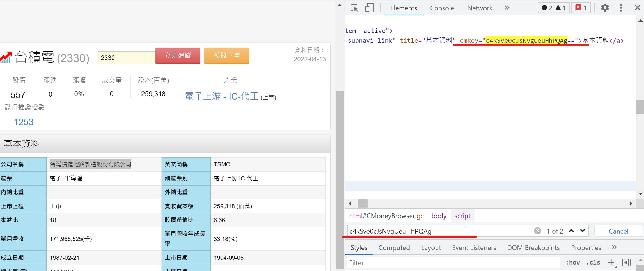
Task: Close the DevTools panel
Action: 637,8
